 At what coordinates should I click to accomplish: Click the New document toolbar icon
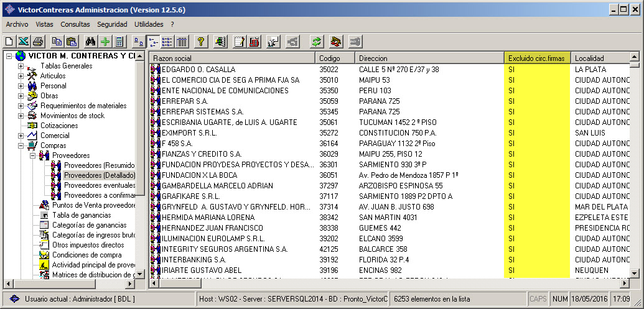9,42
